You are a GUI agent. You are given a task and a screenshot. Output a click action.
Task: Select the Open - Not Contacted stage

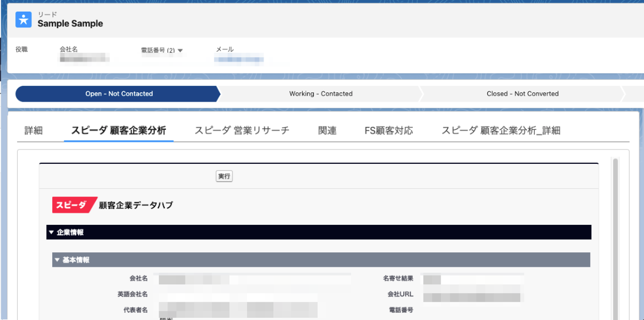(119, 94)
